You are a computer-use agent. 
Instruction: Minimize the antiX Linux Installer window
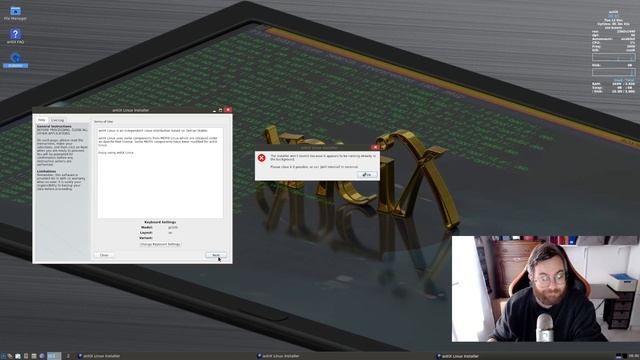click(214, 110)
